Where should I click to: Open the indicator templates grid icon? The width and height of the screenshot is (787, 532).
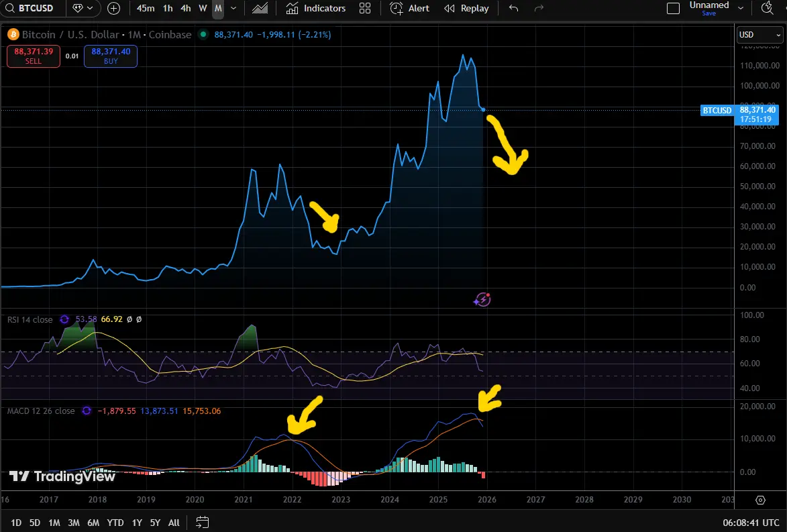pyautogui.click(x=365, y=8)
